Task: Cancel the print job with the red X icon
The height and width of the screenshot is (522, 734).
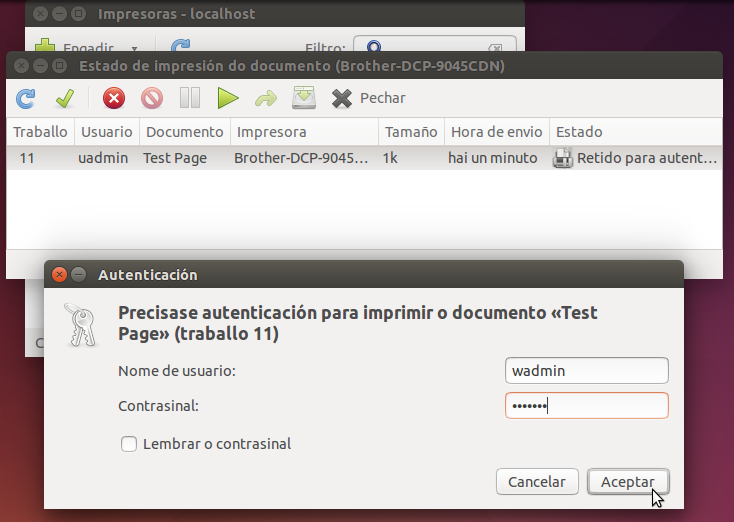Action: click(x=114, y=98)
